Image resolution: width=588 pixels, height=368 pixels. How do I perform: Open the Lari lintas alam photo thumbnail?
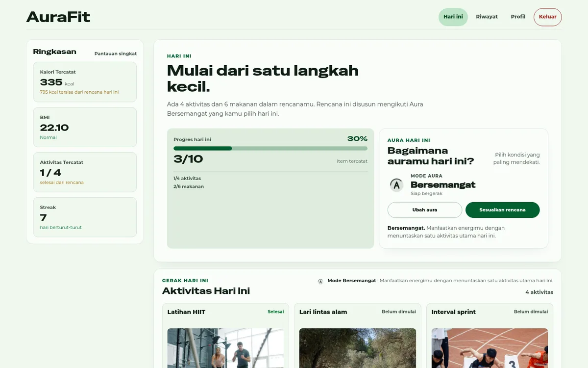point(358,348)
